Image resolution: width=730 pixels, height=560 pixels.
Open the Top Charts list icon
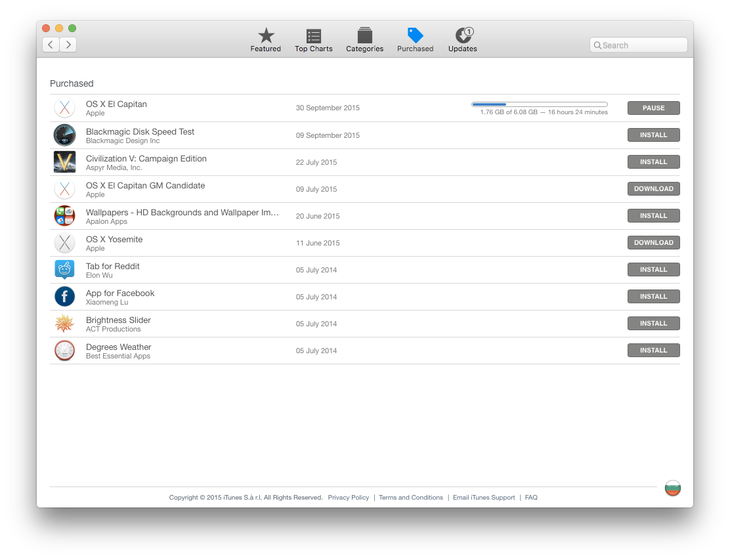tap(314, 36)
